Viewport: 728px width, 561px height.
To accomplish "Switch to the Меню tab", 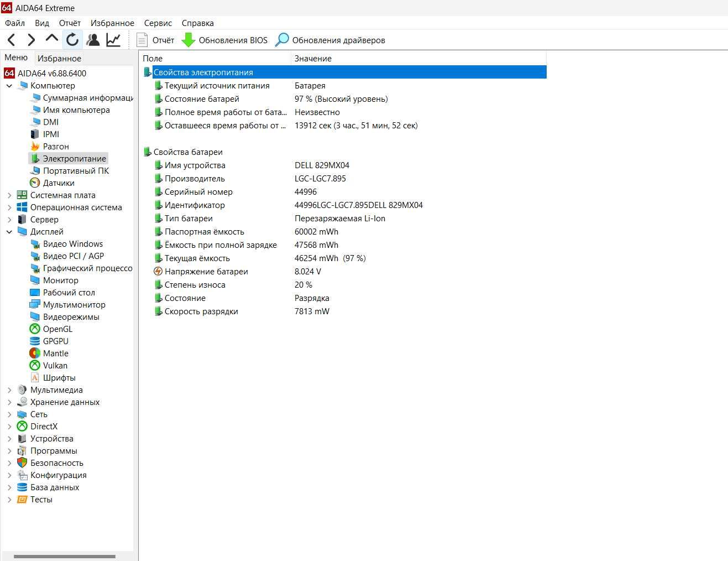I will tap(17, 58).
